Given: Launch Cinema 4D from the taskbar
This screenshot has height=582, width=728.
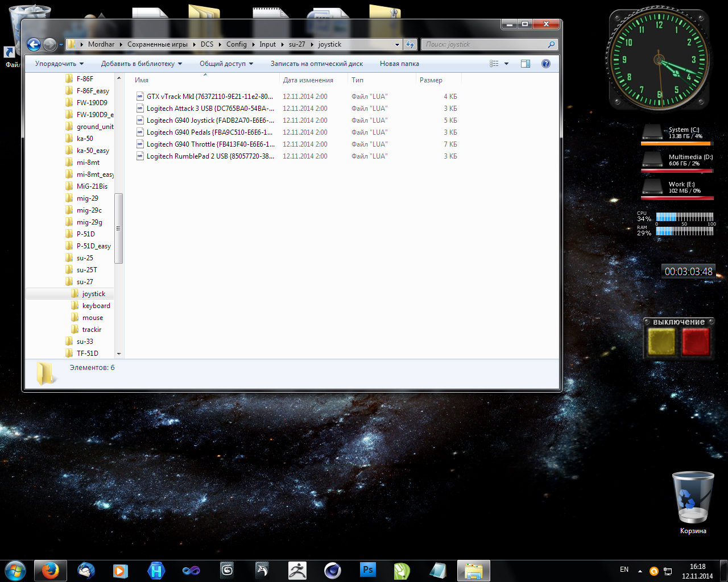Looking at the screenshot, I should 332,570.
